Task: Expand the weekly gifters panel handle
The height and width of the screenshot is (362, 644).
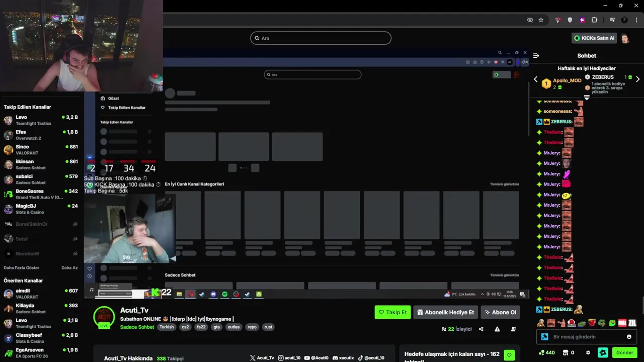Action: [x=587, y=97]
